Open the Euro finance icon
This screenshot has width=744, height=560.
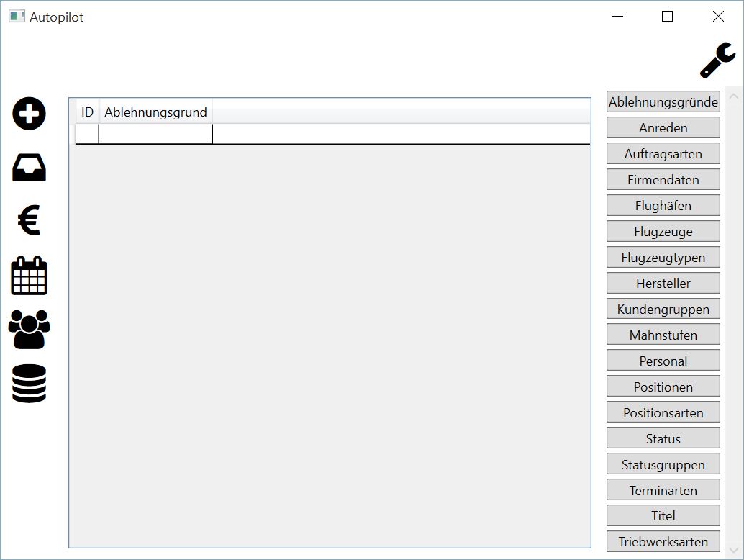29,220
